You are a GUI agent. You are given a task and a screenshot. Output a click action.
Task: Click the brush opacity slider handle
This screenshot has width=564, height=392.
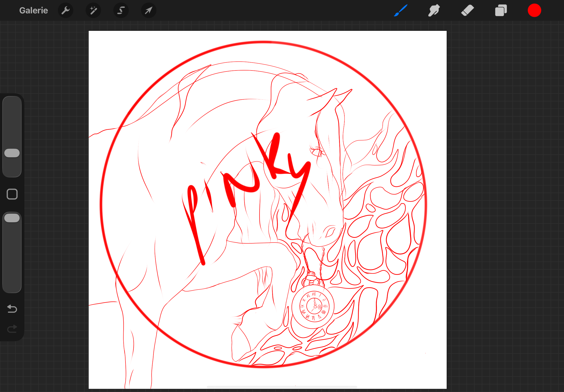coord(12,218)
